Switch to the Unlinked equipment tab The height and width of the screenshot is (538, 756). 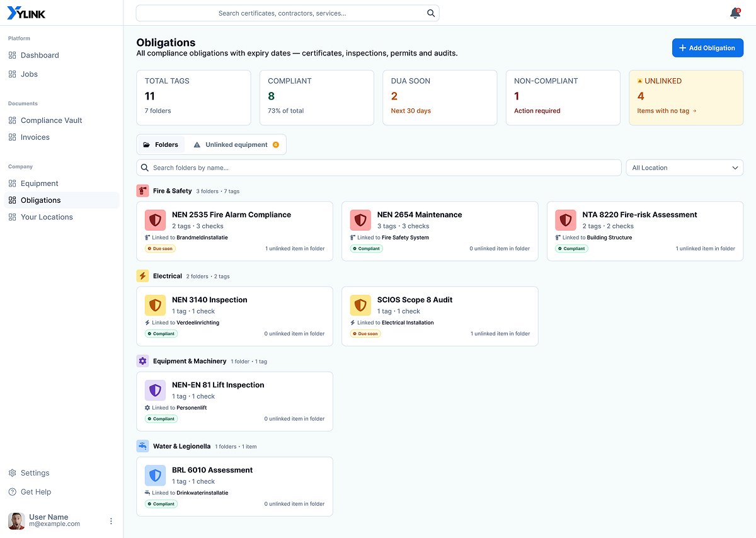[236, 145]
